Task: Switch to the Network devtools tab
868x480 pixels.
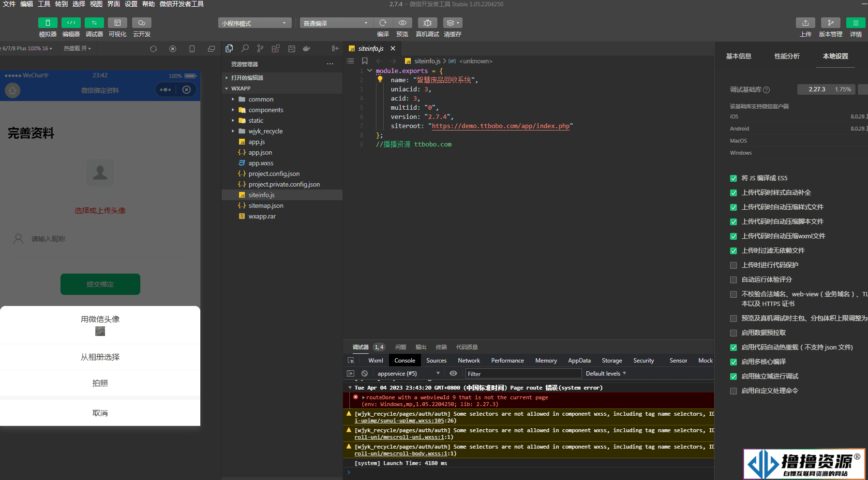Action: (469, 361)
